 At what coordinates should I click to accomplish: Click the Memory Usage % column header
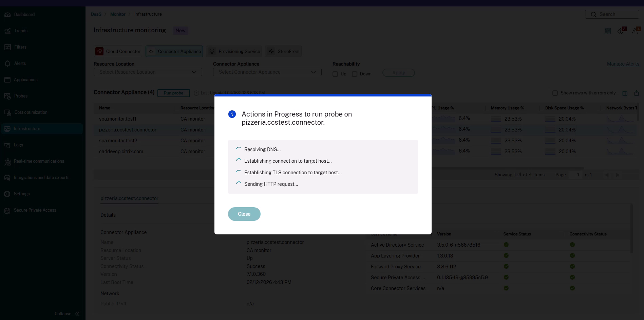click(x=507, y=108)
